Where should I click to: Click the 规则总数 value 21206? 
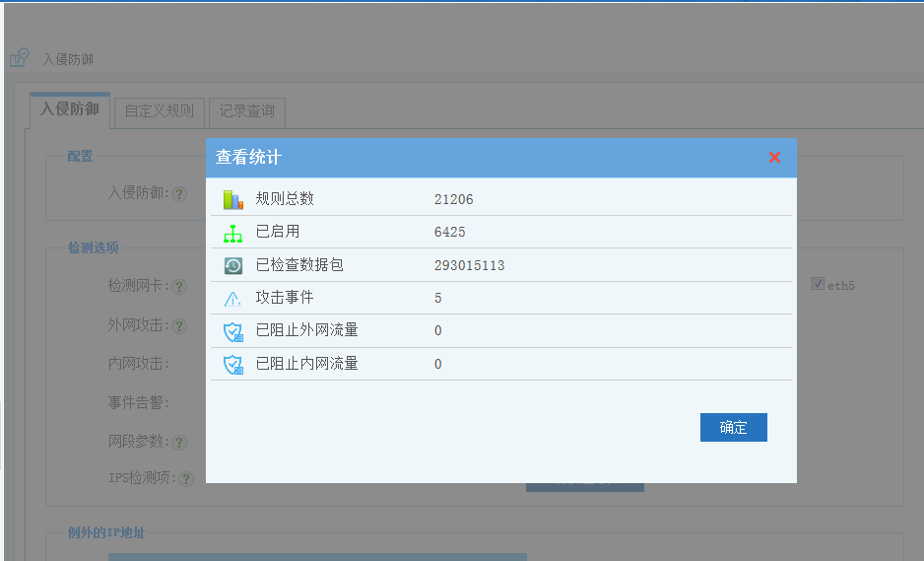click(453, 199)
